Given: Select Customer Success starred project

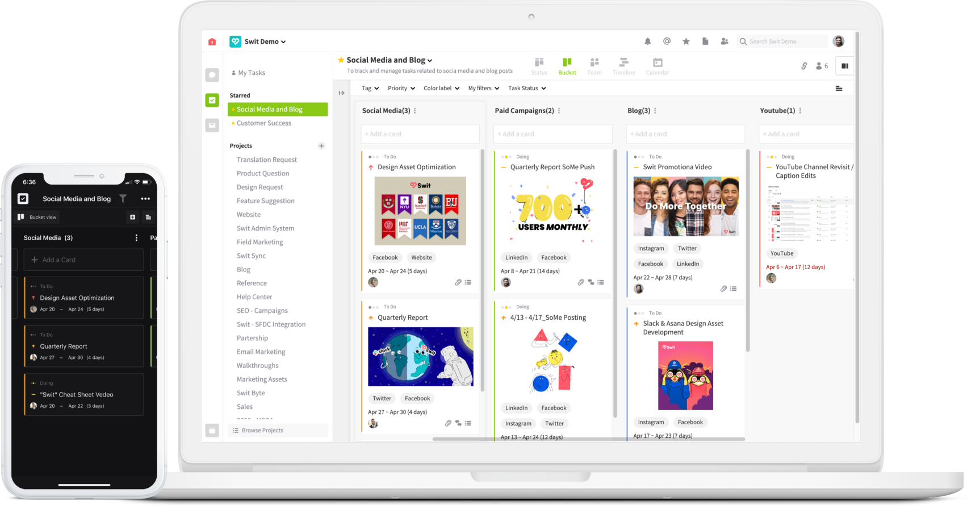Looking at the screenshot, I should click(x=264, y=123).
